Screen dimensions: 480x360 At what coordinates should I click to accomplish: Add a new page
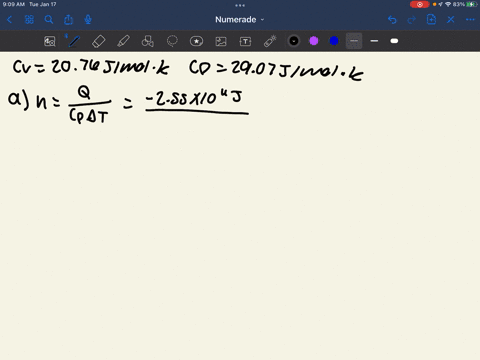tap(431, 20)
